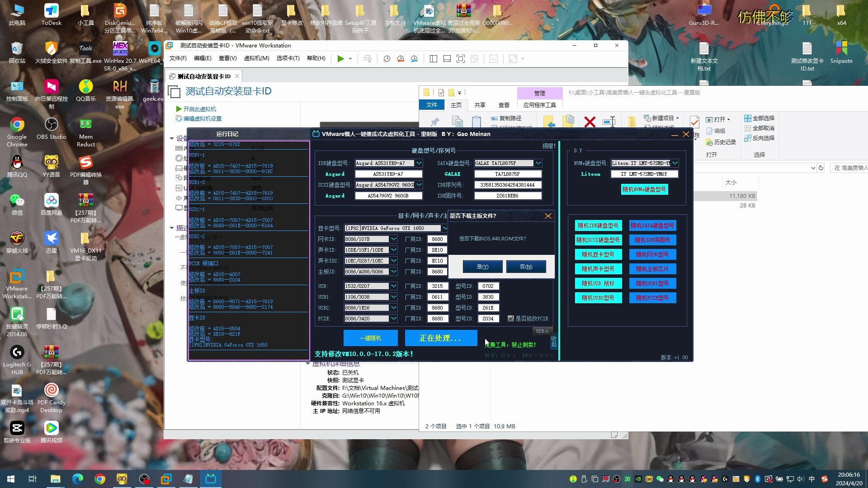Open the 文件(F) menu in VMware
This screenshot has height=488, width=868.
tap(178, 58)
